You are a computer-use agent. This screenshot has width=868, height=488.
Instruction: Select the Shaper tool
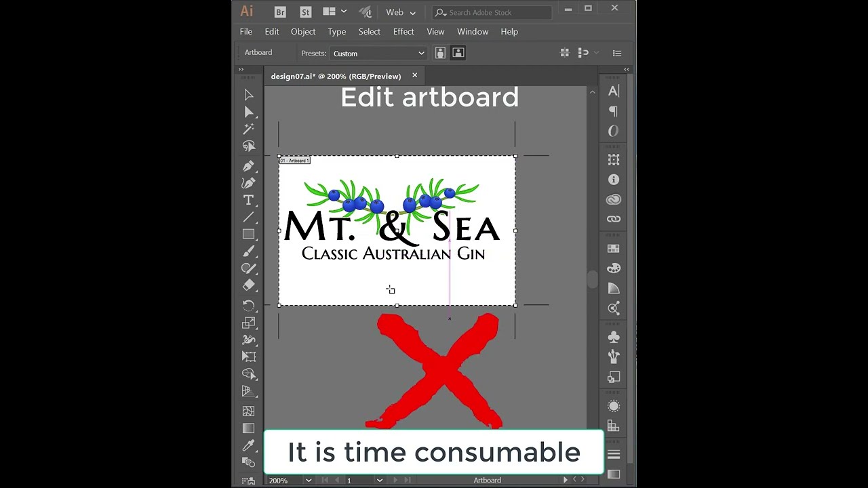pyautogui.click(x=248, y=268)
